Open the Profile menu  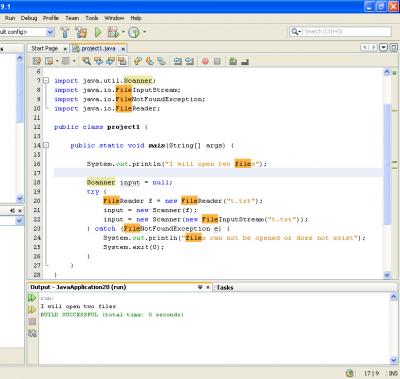[x=51, y=18]
